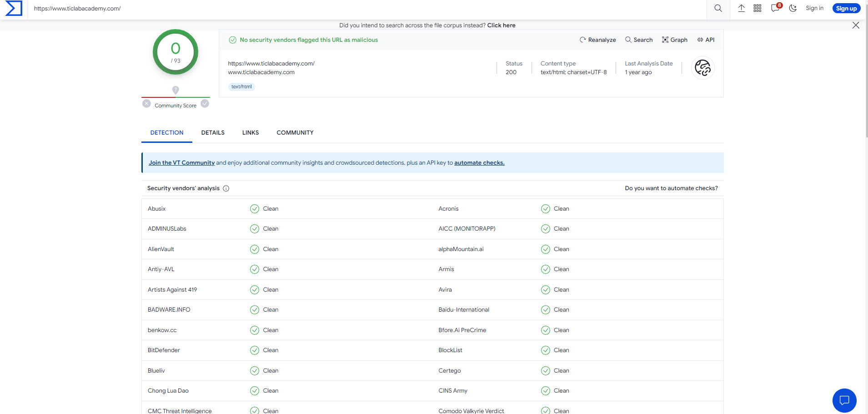The width and height of the screenshot is (868, 414).
Task: Click the text/html tag chip
Action: pyautogui.click(x=241, y=86)
